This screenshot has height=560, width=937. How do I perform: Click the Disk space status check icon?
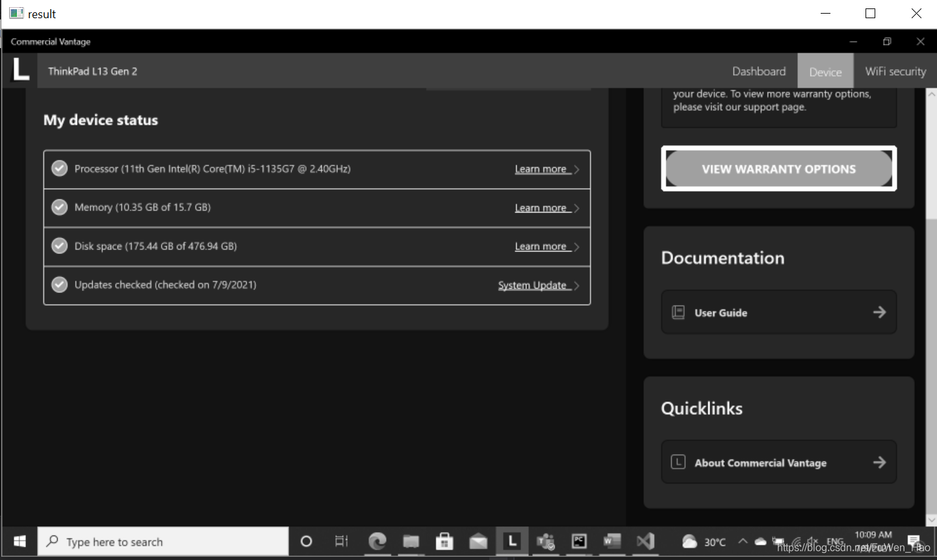tap(59, 246)
